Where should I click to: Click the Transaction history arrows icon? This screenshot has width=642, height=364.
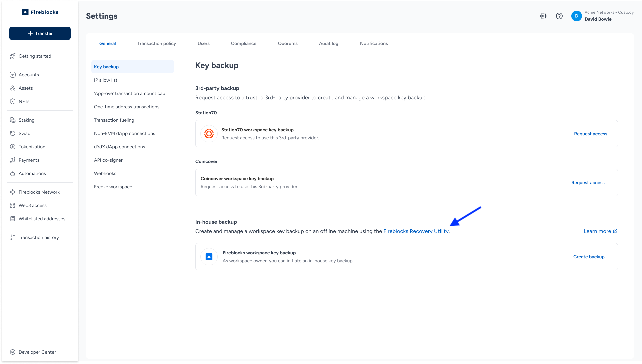point(13,237)
